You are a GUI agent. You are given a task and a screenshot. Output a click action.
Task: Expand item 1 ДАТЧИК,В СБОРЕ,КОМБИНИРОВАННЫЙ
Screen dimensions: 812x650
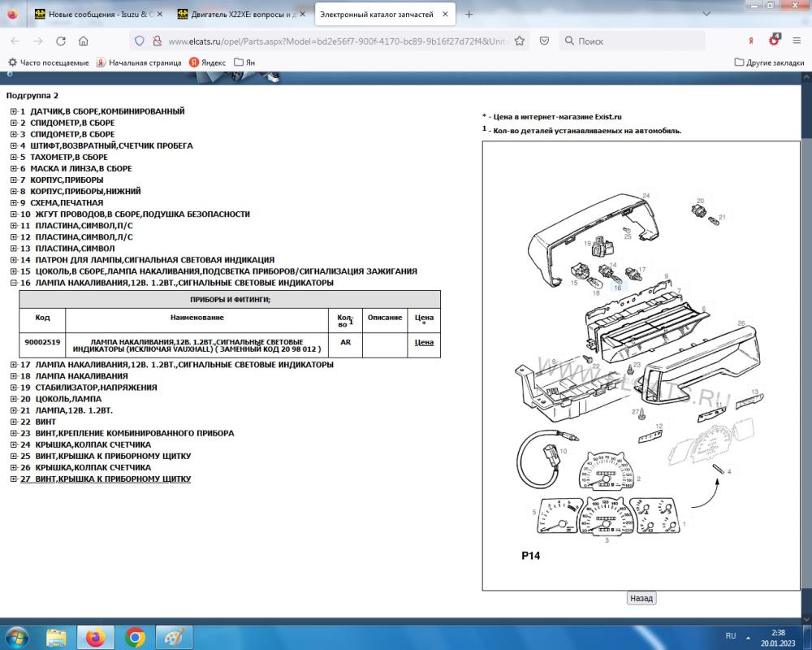[14, 111]
